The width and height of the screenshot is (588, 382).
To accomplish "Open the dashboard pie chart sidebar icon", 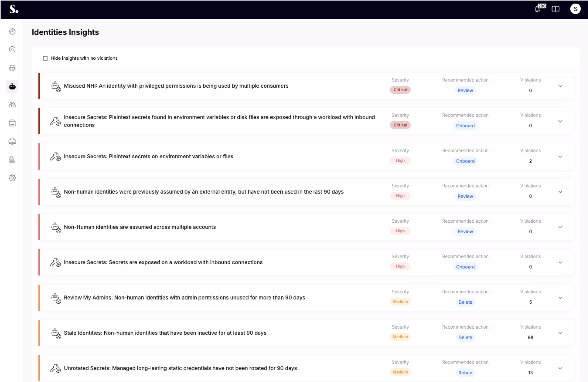I will click(x=12, y=31).
